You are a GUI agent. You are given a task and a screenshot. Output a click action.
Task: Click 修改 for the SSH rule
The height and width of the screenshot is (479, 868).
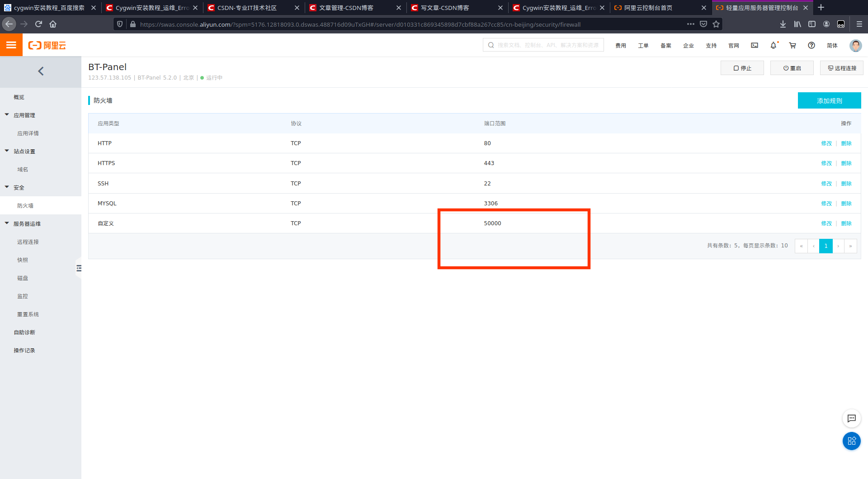[826, 184]
